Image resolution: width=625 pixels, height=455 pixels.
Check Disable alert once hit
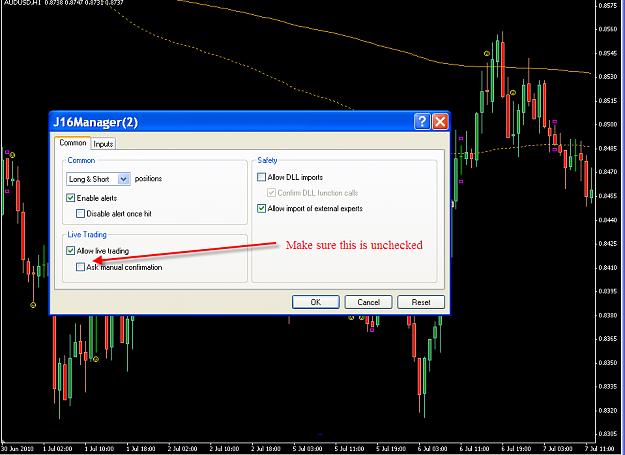pyautogui.click(x=81, y=214)
